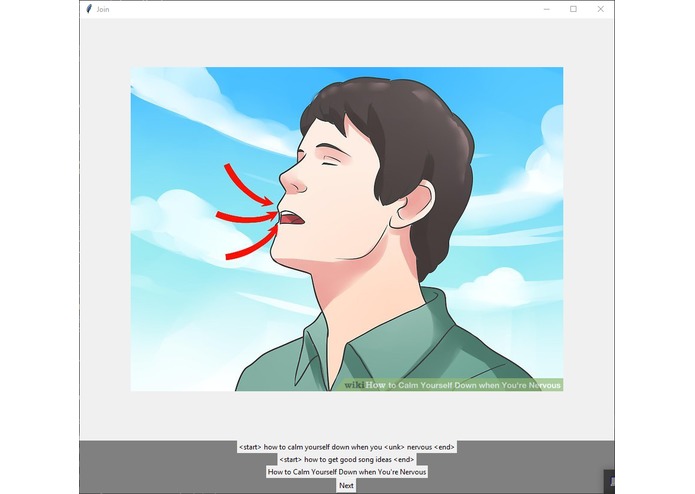
Task: Close the Join window
Action: [600, 9]
